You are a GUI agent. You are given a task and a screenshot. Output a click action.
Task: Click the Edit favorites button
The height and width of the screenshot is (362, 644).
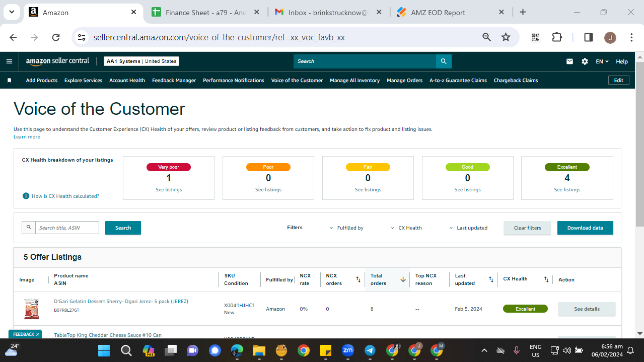(x=619, y=80)
